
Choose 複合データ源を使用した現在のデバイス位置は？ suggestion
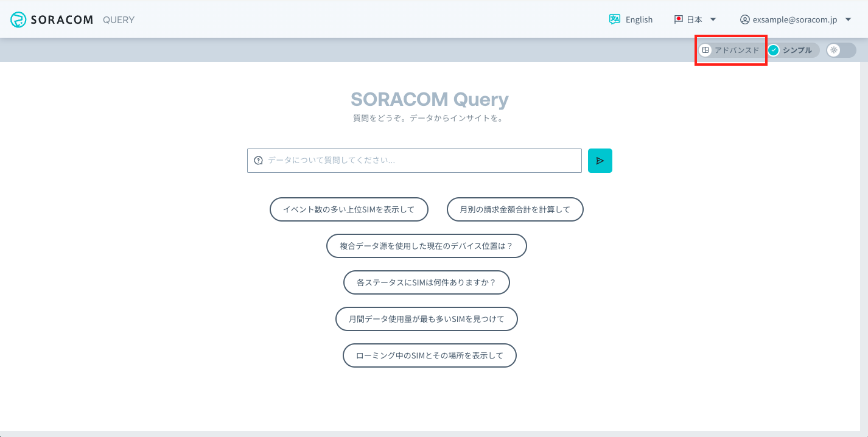(427, 246)
